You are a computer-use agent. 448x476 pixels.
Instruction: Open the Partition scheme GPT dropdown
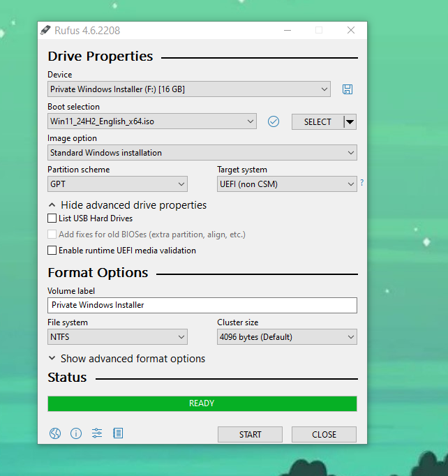[117, 184]
